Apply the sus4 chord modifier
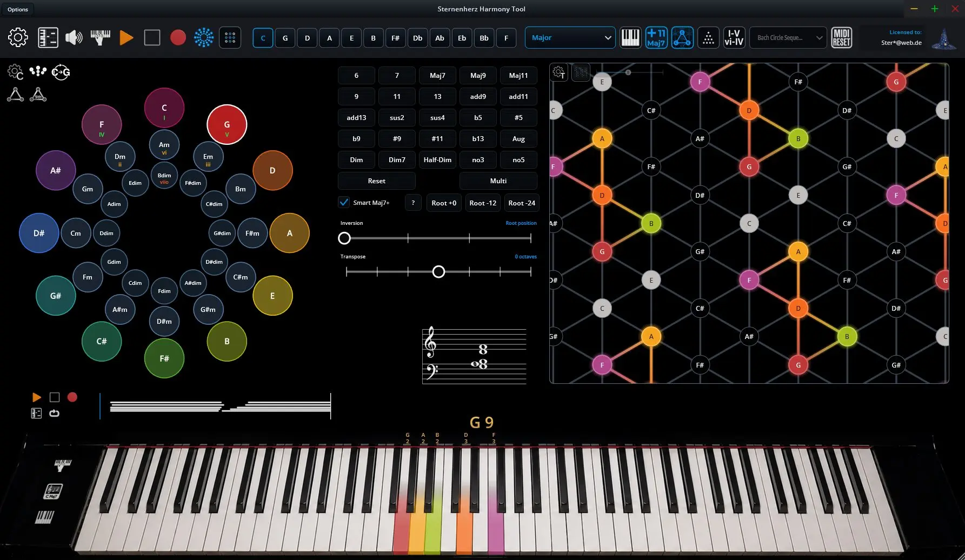This screenshot has width=965, height=560. (x=437, y=117)
